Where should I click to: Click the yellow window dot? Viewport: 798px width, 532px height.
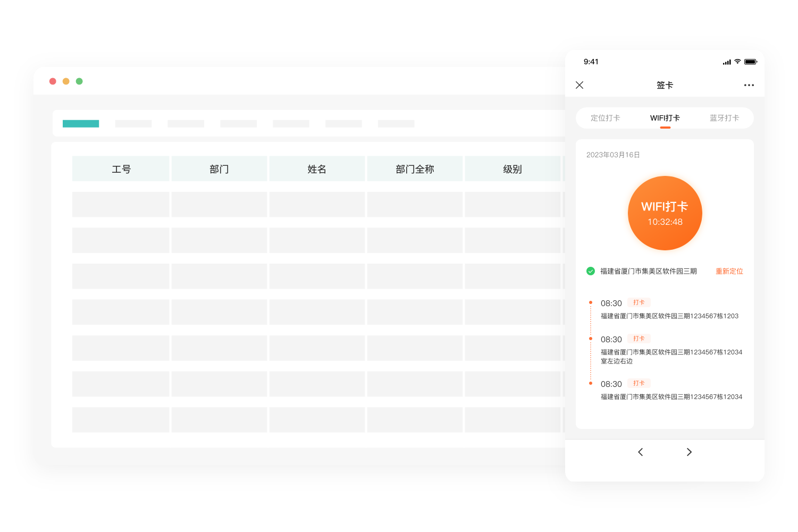[x=66, y=81]
